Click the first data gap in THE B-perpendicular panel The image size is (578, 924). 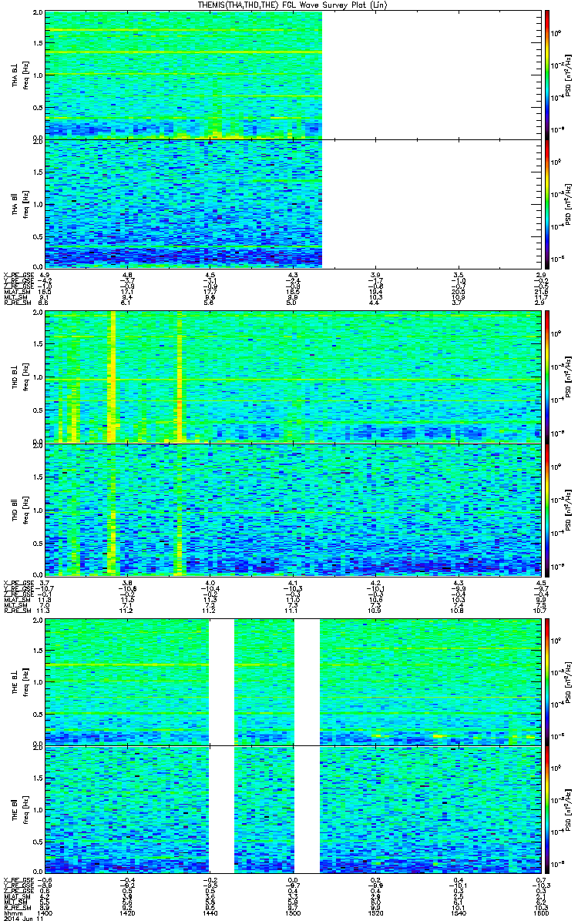222,681
